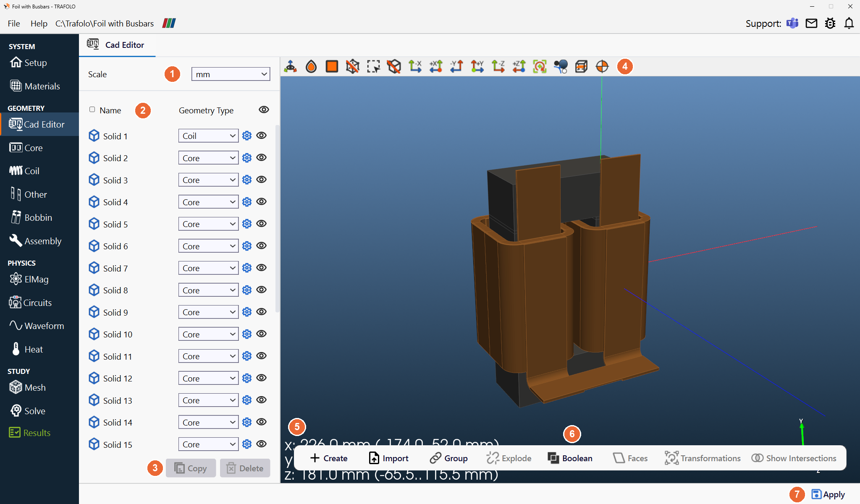The height and width of the screenshot is (504, 860).
Task: Select the Solid 8 row name
Action: [x=115, y=290]
